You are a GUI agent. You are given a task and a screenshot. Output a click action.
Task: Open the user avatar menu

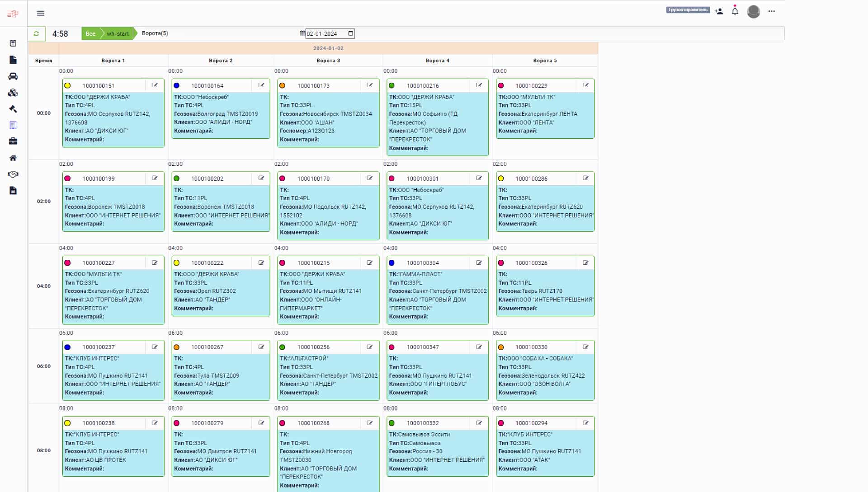(x=753, y=11)
